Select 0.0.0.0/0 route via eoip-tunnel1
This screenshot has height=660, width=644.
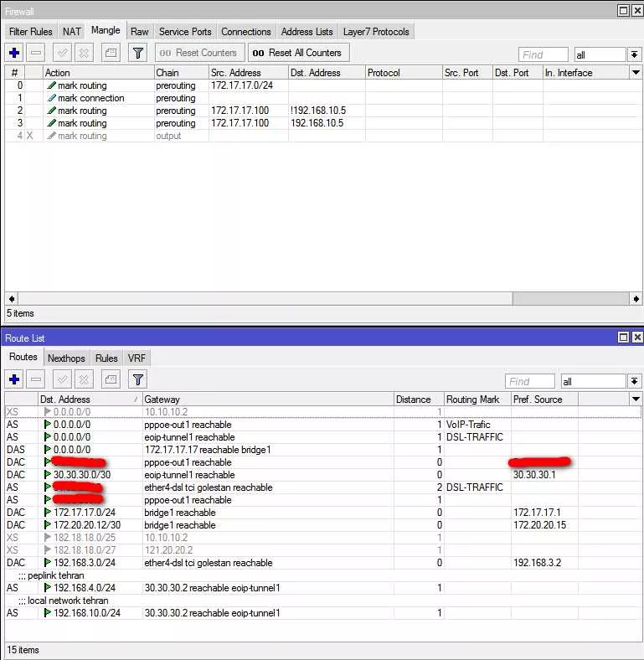tap(323, 437)
